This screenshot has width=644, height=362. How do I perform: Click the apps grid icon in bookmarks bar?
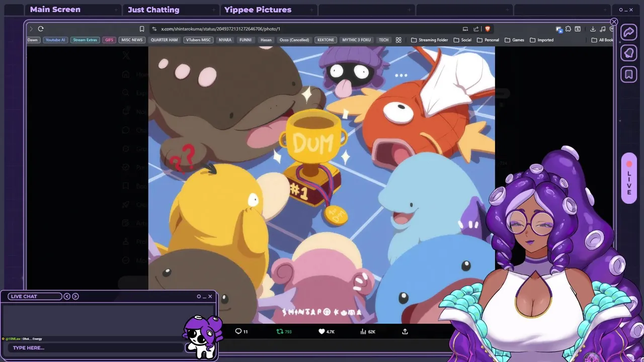pyautogui.click(x=398, y=40)
